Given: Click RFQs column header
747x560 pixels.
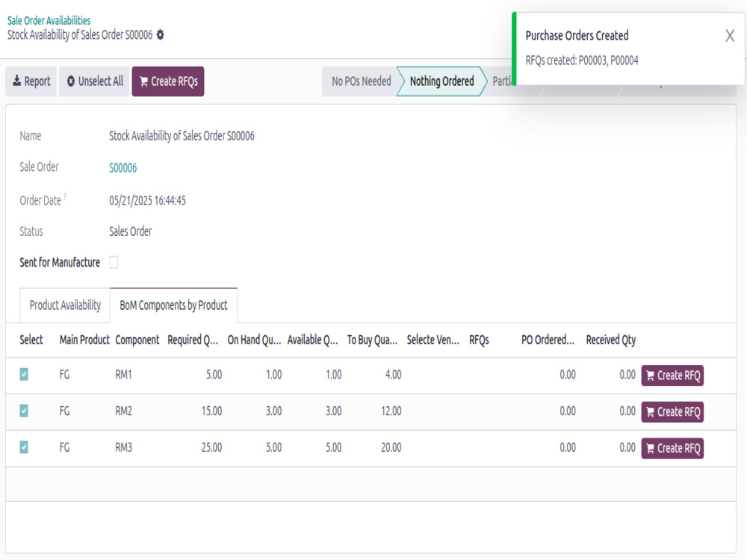Looking at the screenshot, I should (x=479, y=340).
